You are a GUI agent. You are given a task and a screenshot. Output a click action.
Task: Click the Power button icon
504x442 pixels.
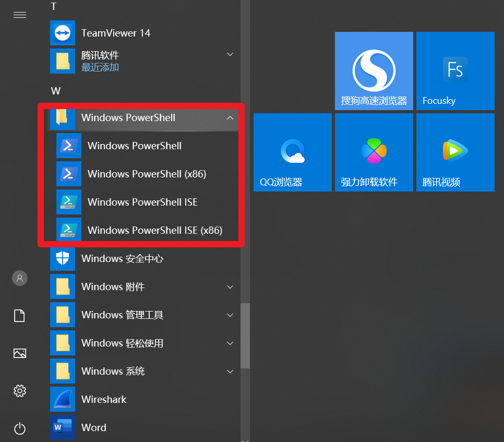pos(20,428)
